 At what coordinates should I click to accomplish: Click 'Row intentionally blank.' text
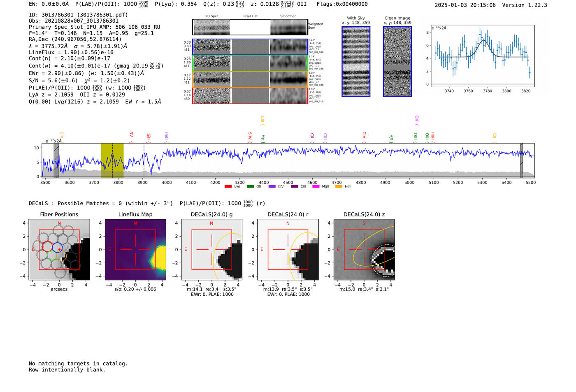coord(67,370)
